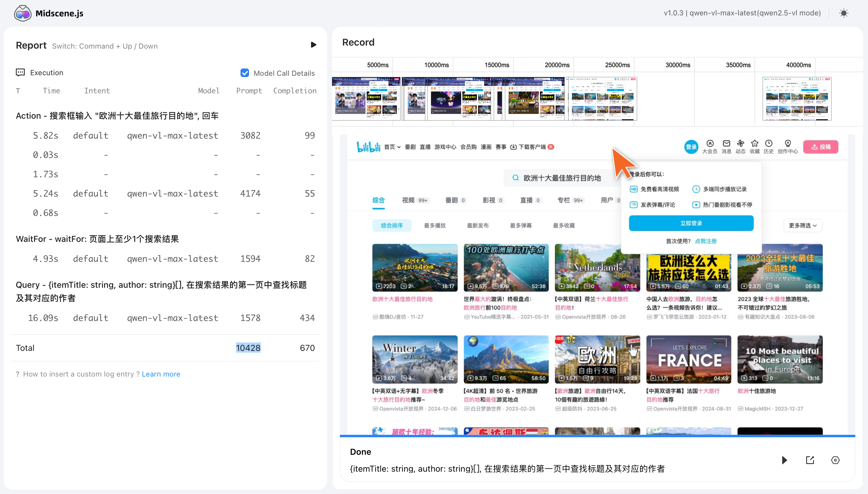Click the bilibili history clock icon
This screenshot has width=868, height=494.
tap(768, 143)
